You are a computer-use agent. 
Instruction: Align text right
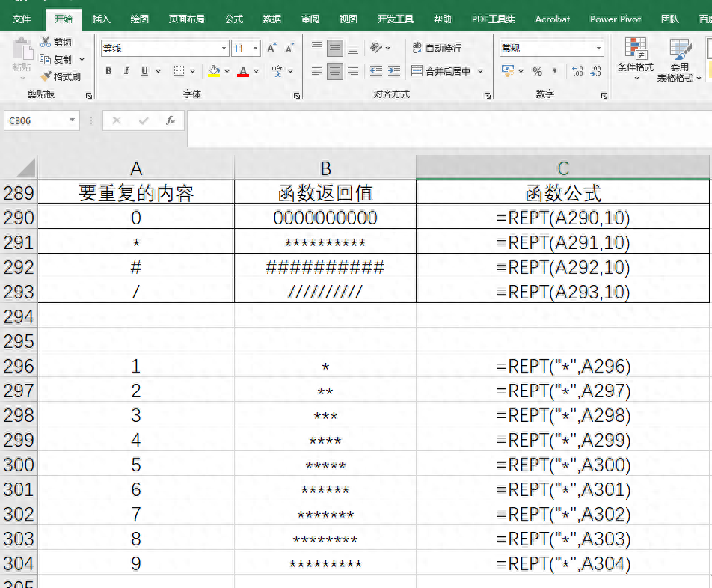click(353, 71)
